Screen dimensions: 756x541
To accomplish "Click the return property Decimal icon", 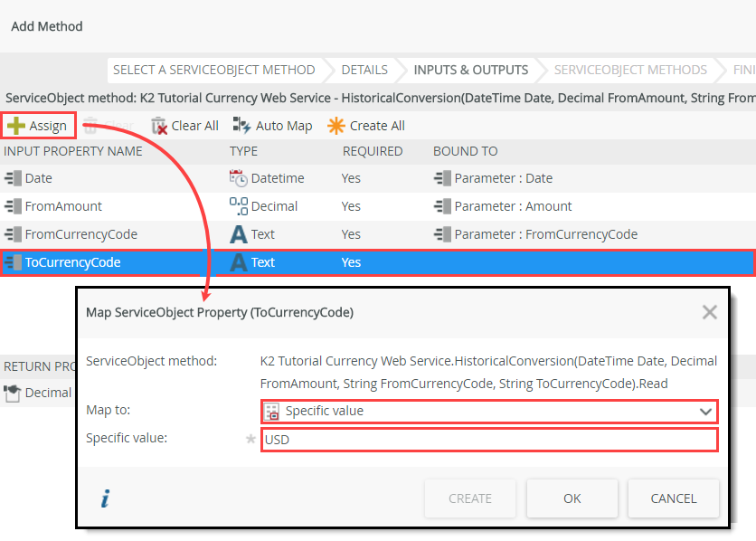I will [x=13, y=393].
